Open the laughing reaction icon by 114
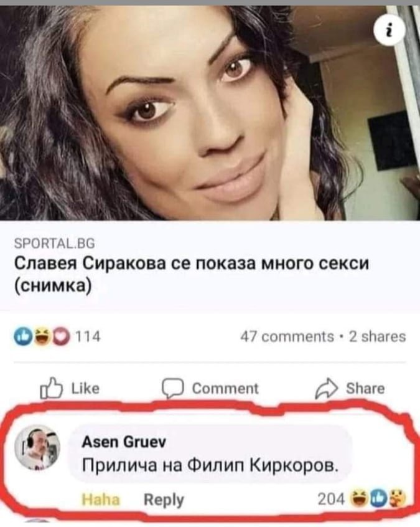Image resolution: width=420 pixels, height=527 pixels. coord(42,336)
